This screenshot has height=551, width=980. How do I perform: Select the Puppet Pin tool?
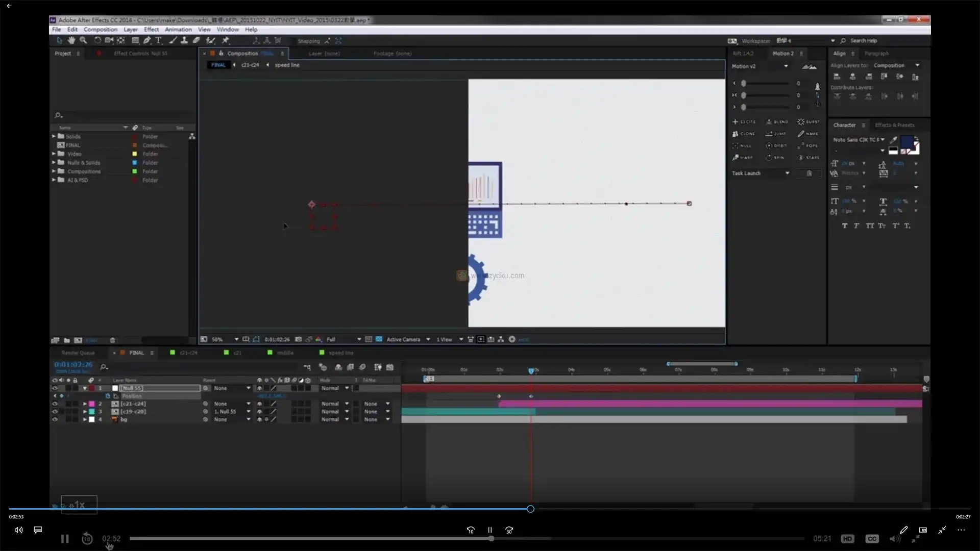coord(226,40)
